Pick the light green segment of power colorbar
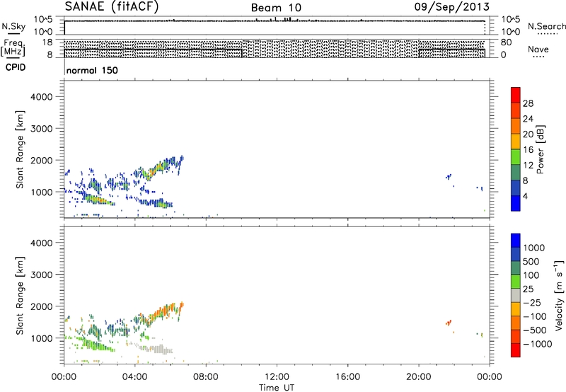 (x=516, y=156)
